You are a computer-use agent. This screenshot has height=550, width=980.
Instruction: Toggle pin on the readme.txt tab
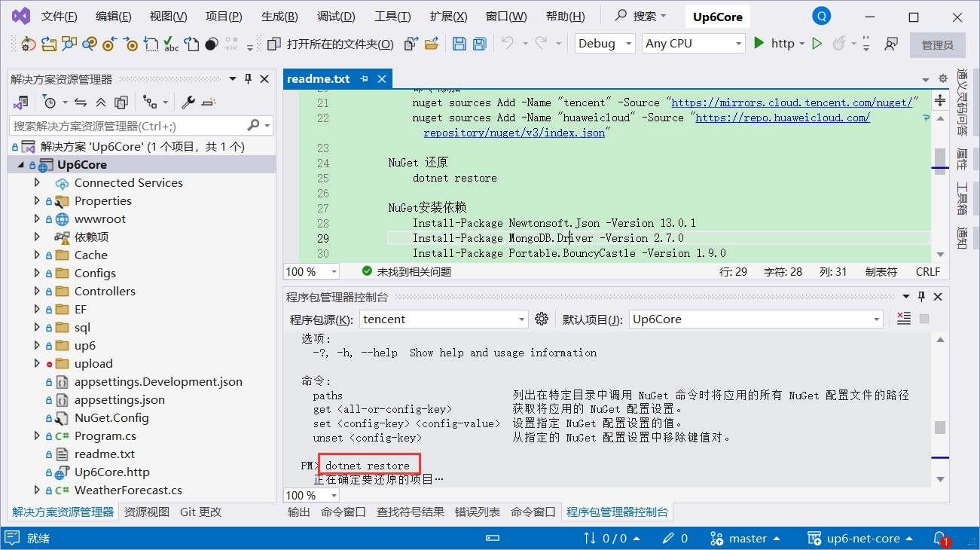click(365, 78)
